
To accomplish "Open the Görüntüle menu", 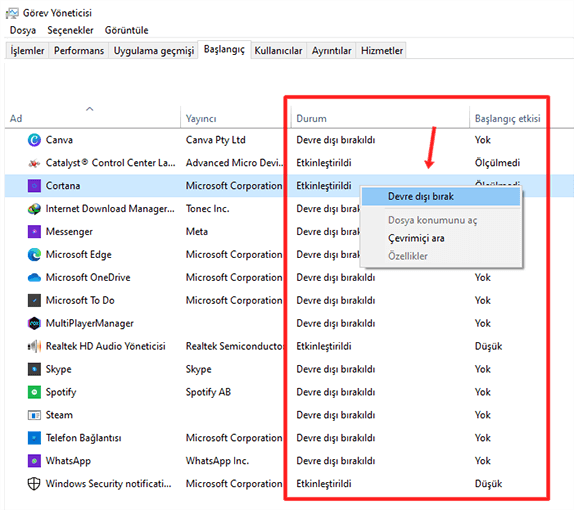I will click(127, 30).
